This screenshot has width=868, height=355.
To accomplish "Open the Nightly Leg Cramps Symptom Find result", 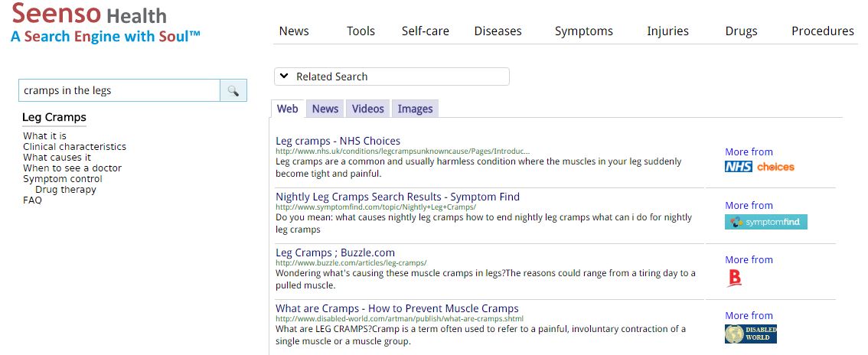I will (x=397, y=197).
